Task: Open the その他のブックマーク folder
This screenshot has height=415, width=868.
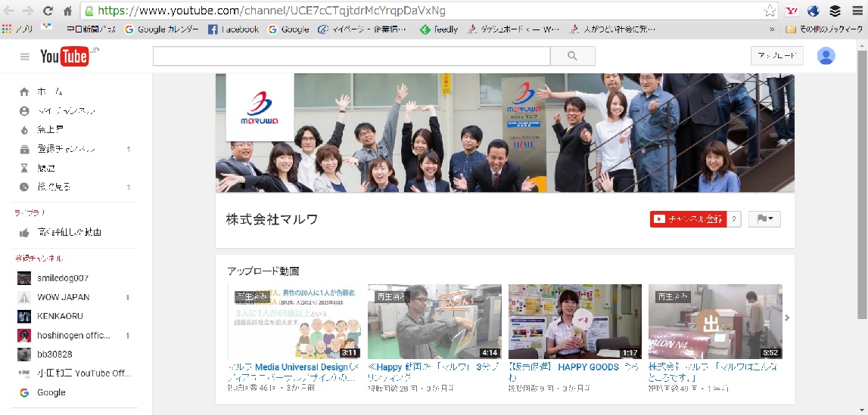Action: pos(825,29)
